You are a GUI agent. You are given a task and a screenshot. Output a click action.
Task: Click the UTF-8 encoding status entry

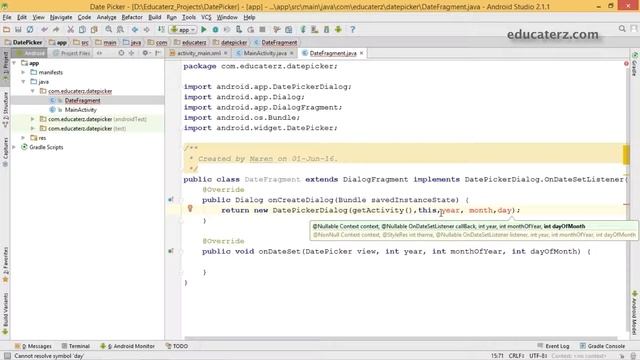(538, 356)
